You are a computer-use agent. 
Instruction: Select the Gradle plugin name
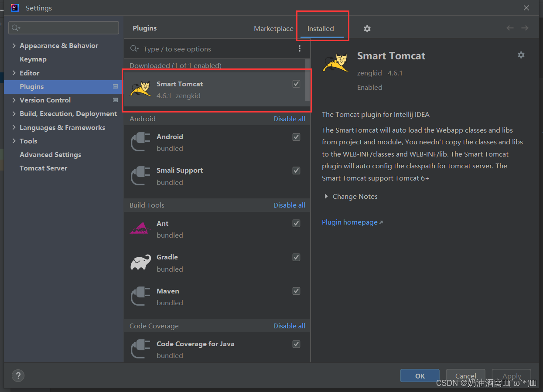pyautogui.click(x=167, y=257)
